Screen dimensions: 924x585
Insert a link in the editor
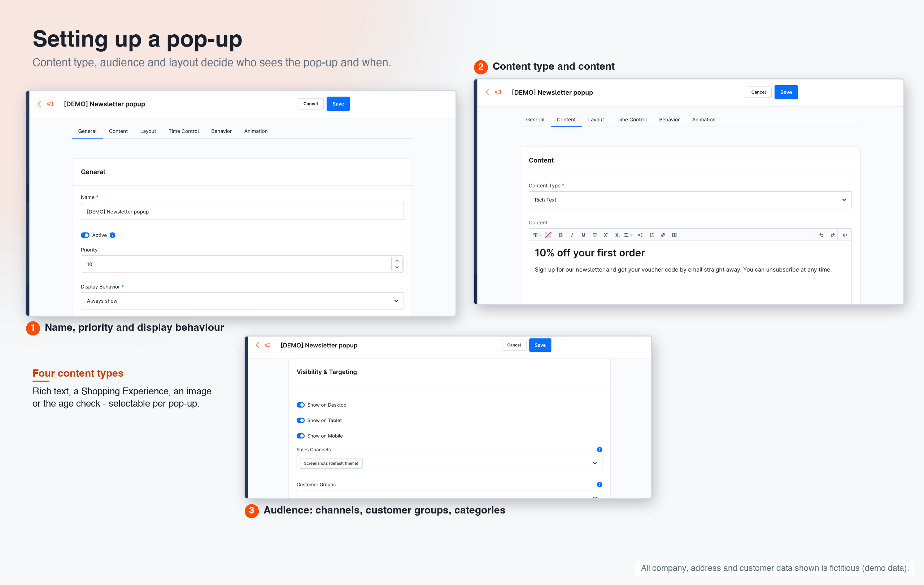tap(663, 235)
